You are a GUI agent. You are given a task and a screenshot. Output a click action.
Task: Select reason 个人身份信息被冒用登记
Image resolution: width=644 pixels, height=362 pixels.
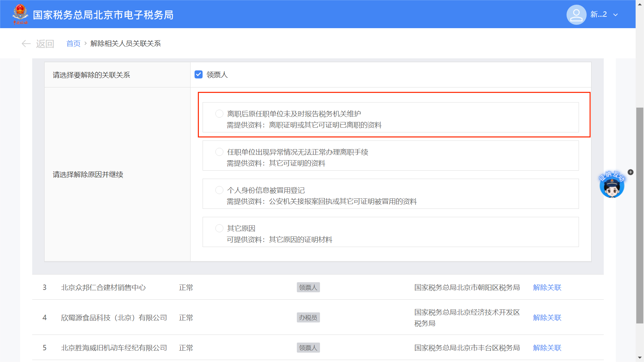point(219,190)
